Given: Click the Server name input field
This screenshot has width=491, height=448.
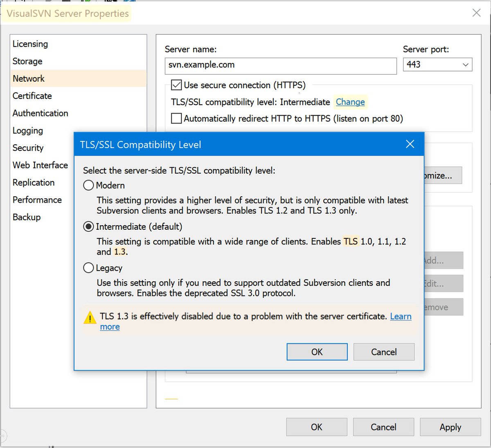Looking at the screenshot, I should [x=281, y=65].
